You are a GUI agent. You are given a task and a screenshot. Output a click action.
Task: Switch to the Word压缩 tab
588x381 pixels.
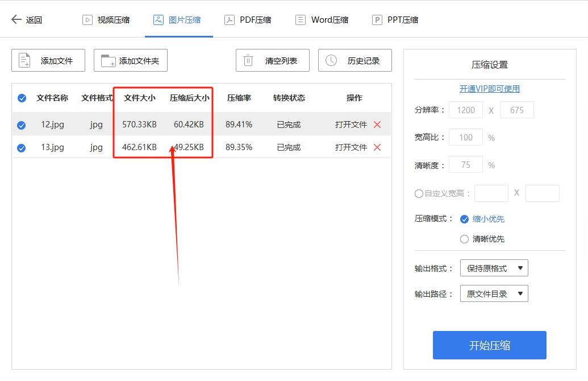point(321,19)
